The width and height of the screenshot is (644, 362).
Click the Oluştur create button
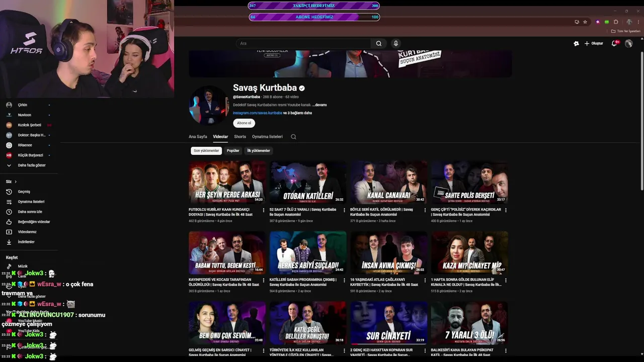click(x=594, y=43)
